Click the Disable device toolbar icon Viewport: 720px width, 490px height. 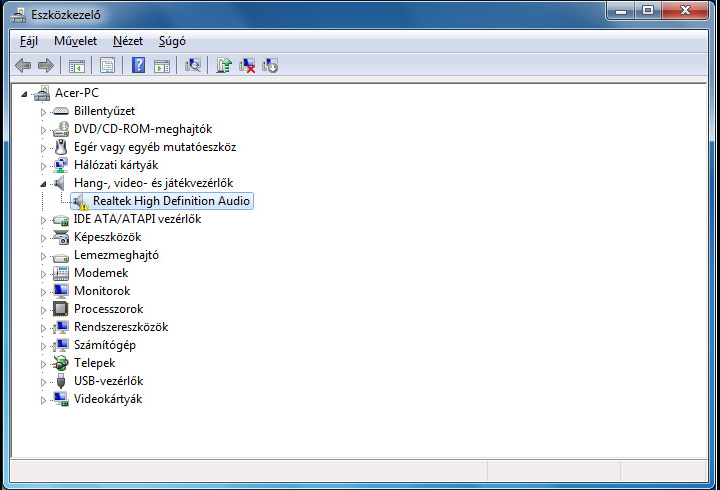click(270, 66)
